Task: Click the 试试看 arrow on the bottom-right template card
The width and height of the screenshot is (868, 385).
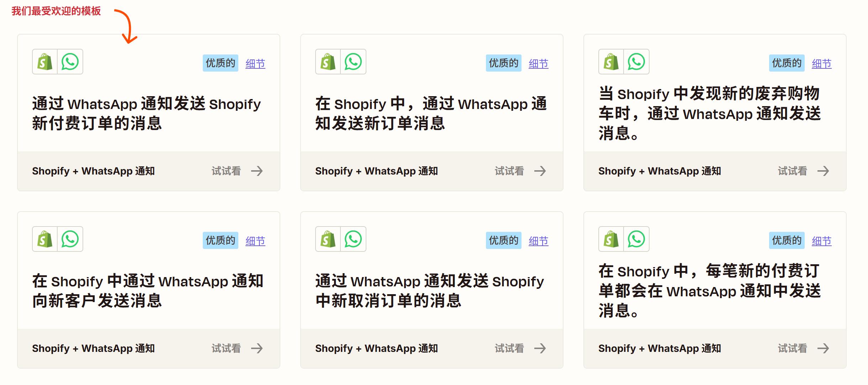Action: 825,348
